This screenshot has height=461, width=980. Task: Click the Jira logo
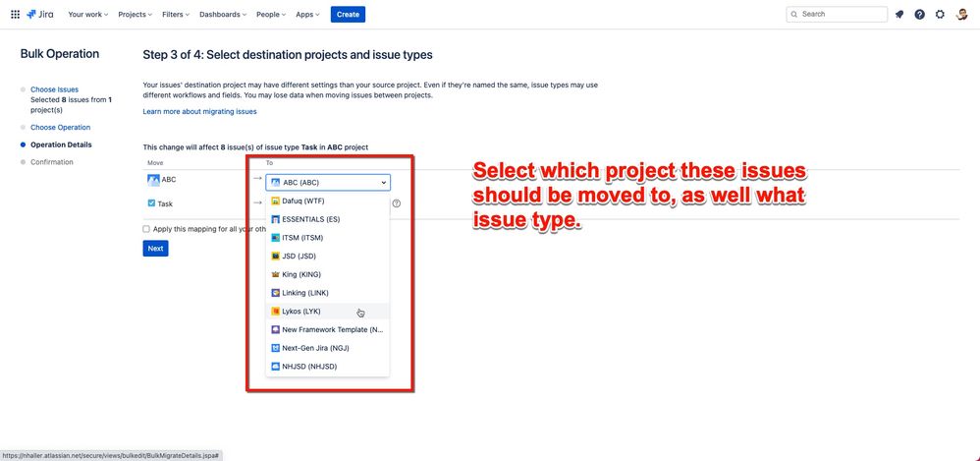[x=40, y=15]
